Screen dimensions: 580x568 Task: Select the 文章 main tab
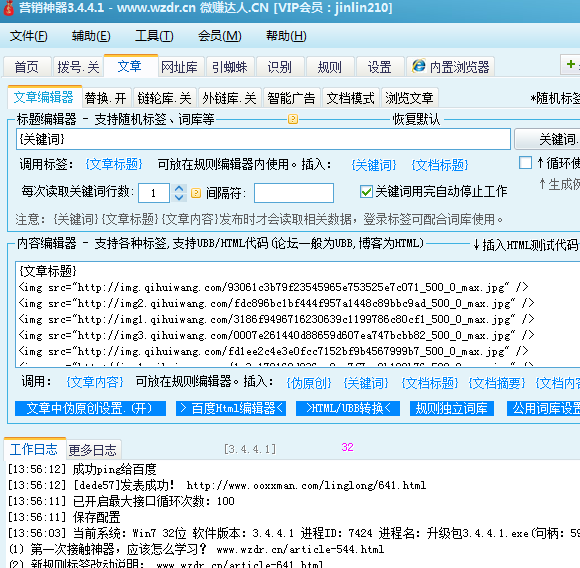(x=130, y=66)
